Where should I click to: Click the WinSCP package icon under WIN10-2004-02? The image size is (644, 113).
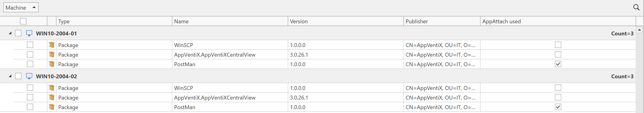[x=52, y=88]
